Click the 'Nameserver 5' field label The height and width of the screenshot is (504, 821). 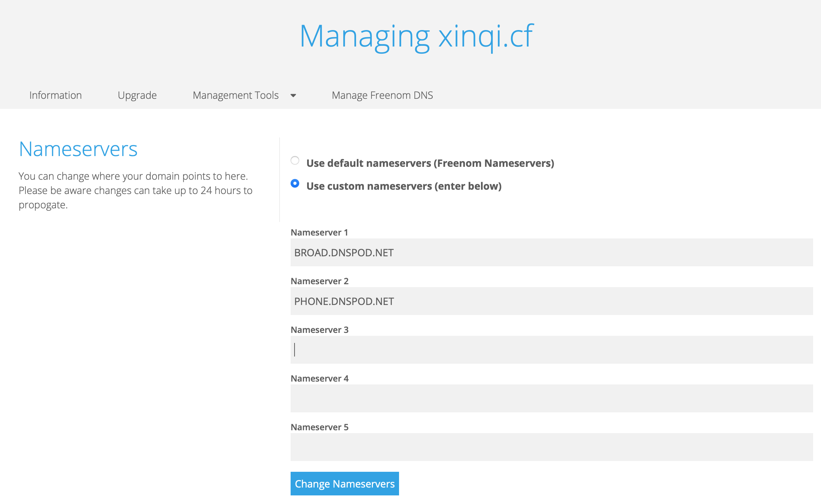click(x=319, y=427)
